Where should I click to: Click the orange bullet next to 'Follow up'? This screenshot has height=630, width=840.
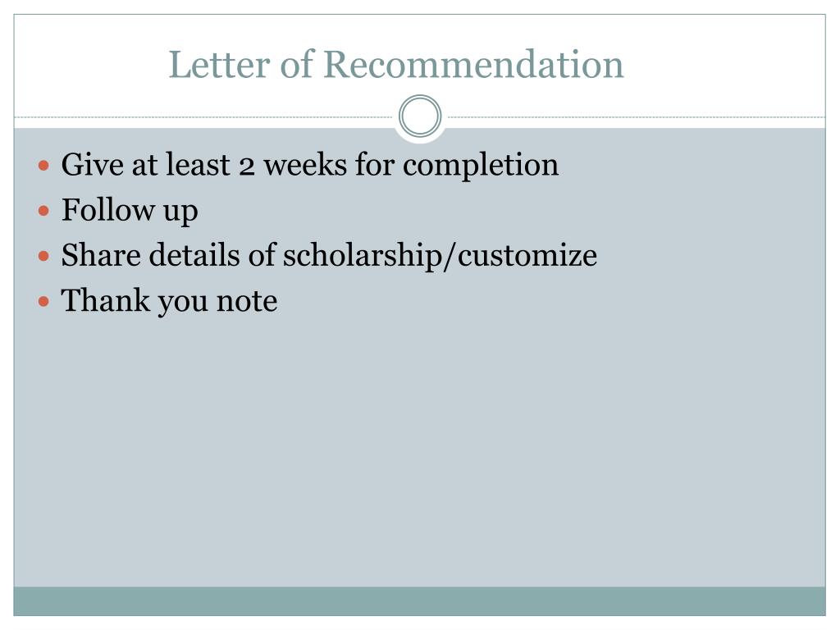point(44,211)
